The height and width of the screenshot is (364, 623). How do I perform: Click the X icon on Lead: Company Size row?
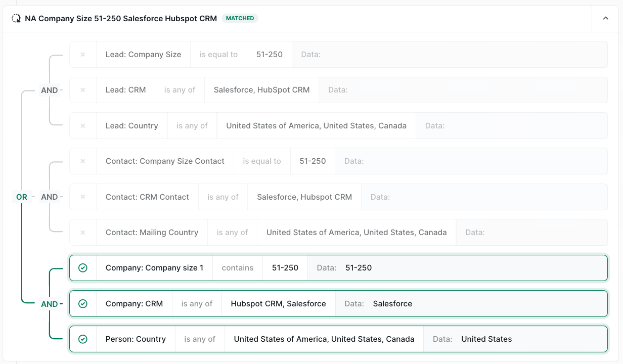83,55
